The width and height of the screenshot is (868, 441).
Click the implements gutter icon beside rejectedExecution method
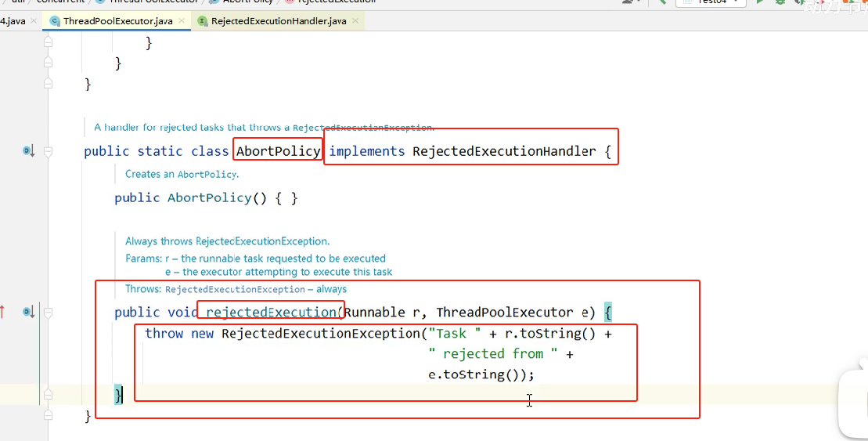[x=28, y=312]
